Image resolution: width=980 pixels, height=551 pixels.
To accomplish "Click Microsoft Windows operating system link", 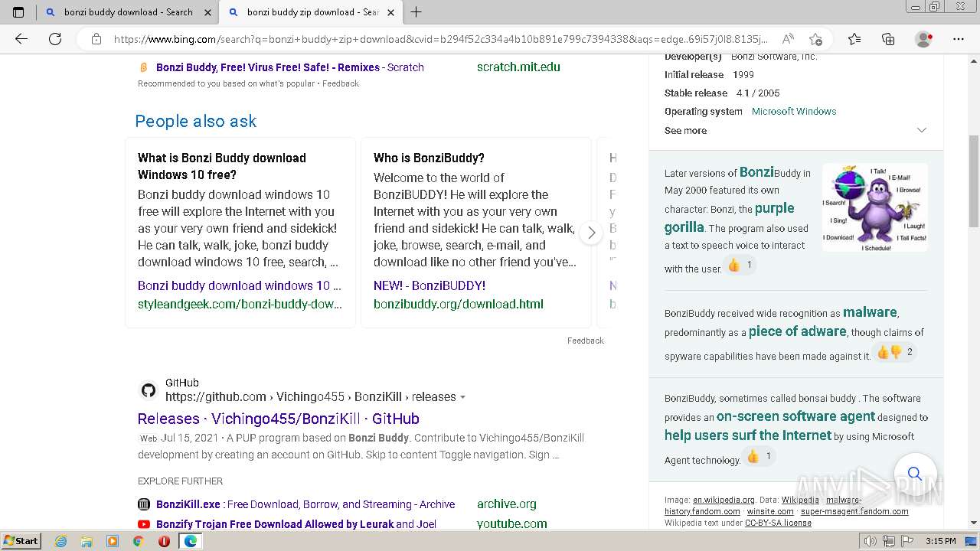I will (794, 111).
